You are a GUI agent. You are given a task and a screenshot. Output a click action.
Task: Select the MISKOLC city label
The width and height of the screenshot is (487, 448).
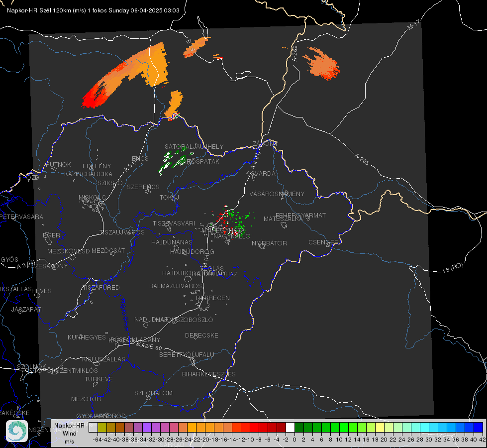(92, 198)
